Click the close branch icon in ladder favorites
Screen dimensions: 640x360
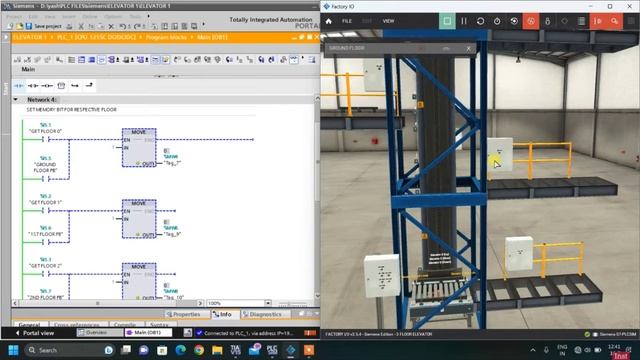[89, 85]
